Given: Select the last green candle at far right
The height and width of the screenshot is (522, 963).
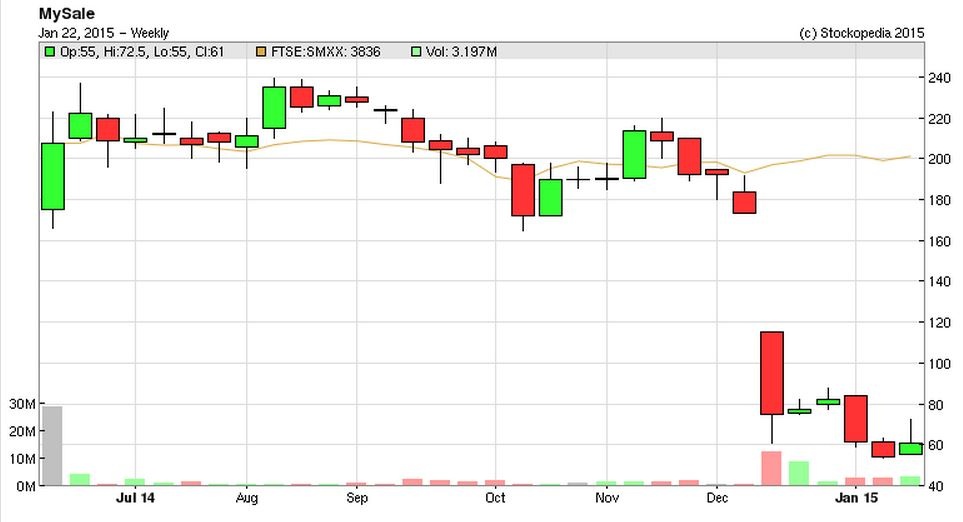Looking at the screenshot, I should point(910,448).
